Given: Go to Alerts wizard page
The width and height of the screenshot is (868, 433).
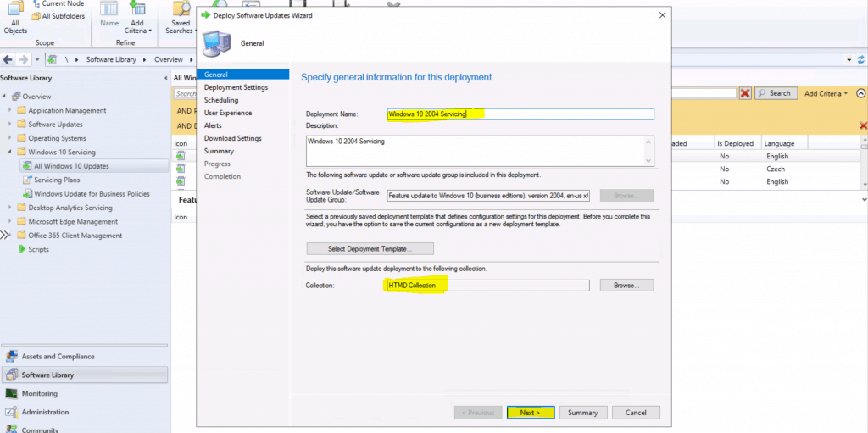Looking at the screenshot, I should [213, 125].
